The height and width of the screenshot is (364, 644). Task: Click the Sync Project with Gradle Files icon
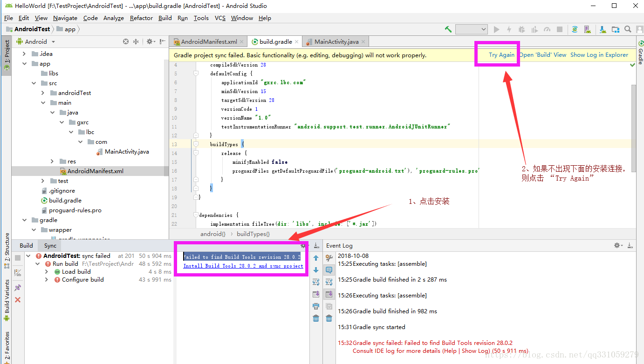click(575, 29)
